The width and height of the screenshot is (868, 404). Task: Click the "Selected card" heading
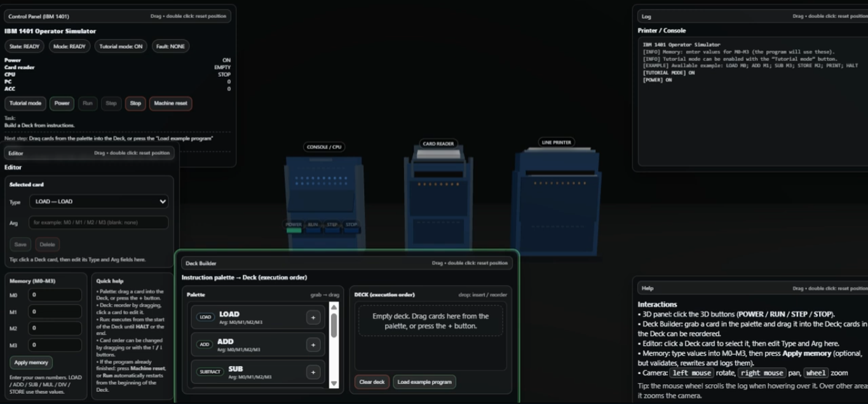27,184
